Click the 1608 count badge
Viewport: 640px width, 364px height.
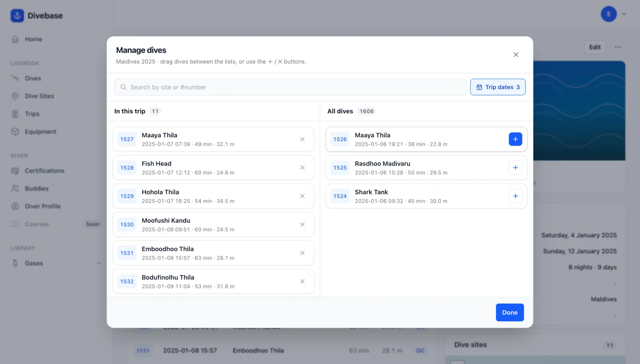[366, 111]
